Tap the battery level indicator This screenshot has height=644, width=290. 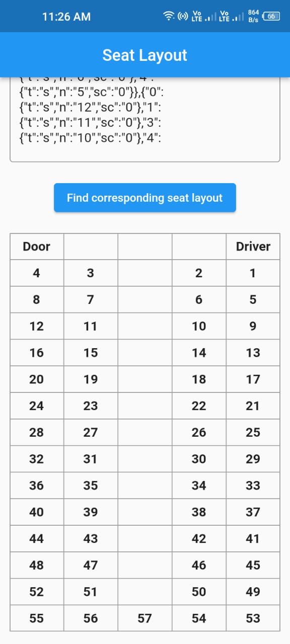[271, 16]
